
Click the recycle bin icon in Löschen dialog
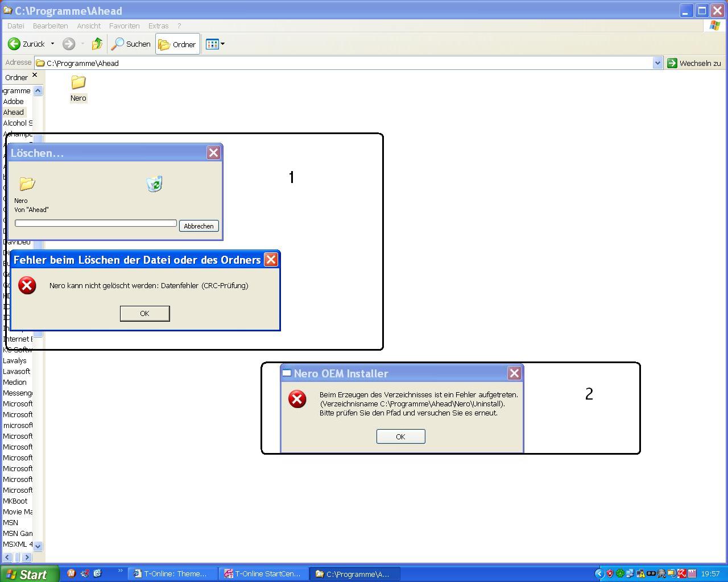tap(154, 184)
